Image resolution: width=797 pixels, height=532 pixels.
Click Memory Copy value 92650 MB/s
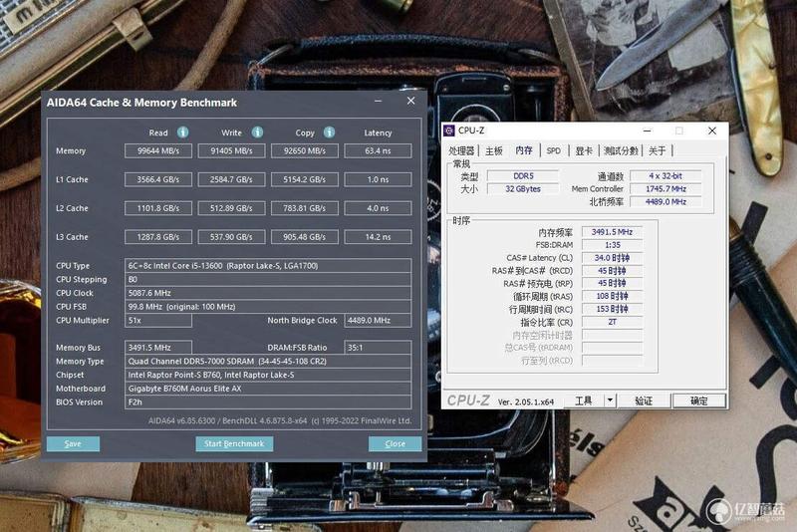[x=305, y=150]
